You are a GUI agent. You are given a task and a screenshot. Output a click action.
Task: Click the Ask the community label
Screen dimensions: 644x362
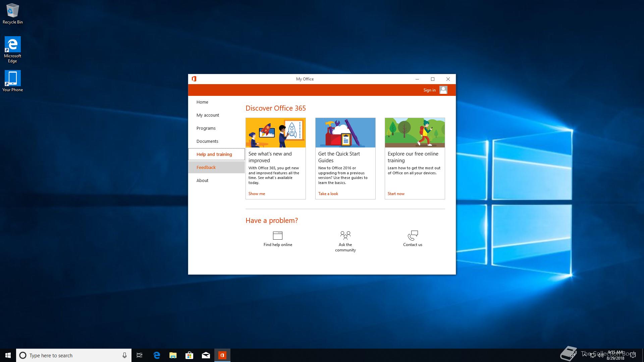(x=345, y=247)
